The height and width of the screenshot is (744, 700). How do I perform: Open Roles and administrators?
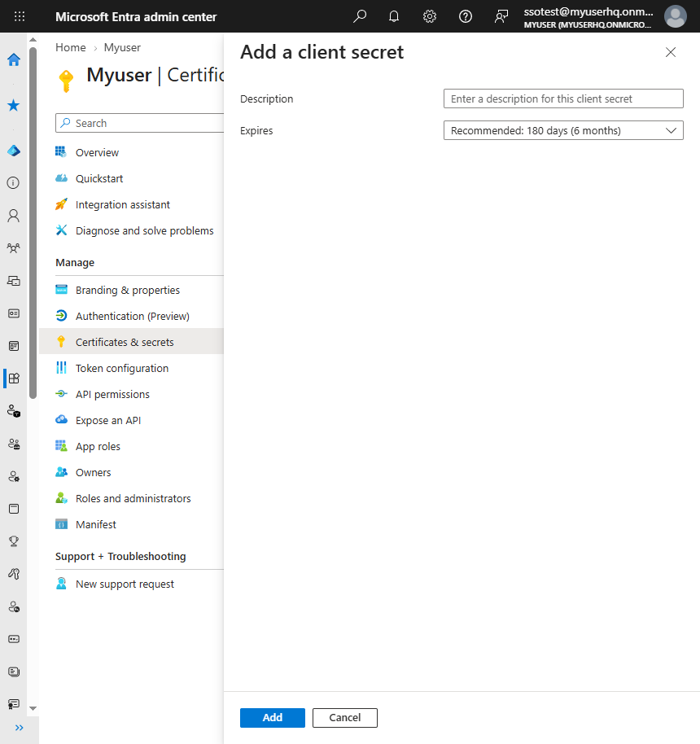(x=133, y=499)
